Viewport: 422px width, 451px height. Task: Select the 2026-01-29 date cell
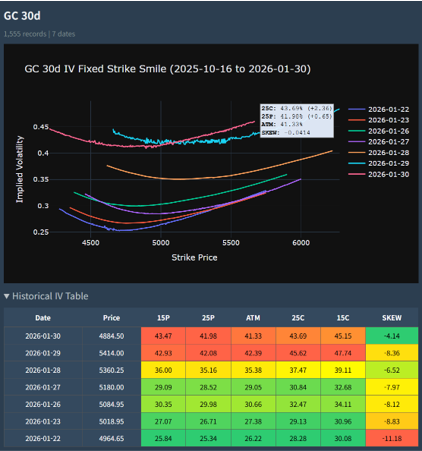pos(43,353)
